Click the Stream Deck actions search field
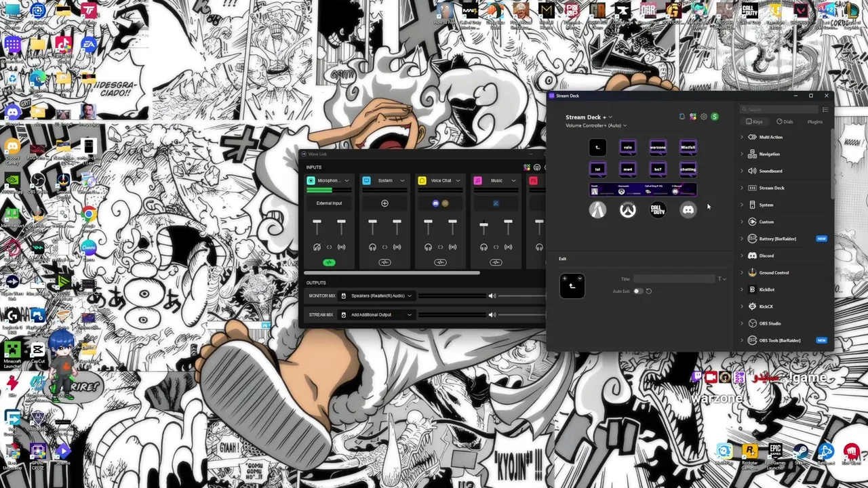The width and height of the screenshot is (868, 488). [x=780, y=109]
